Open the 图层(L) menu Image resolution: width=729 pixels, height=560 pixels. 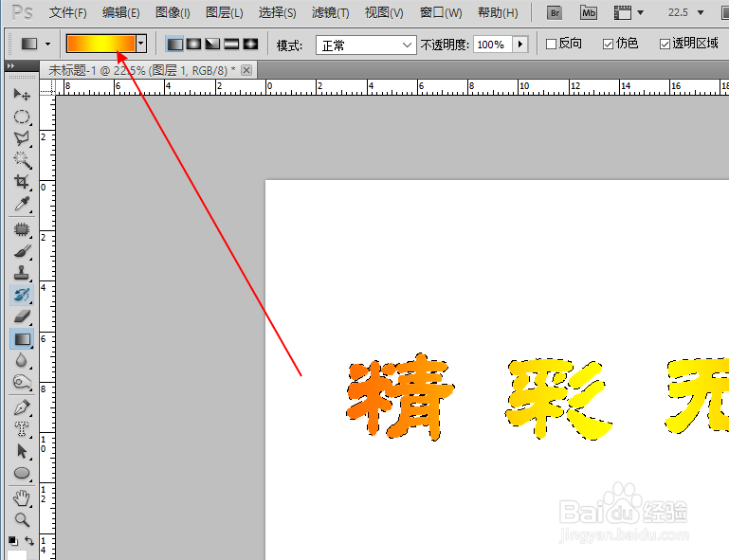click(x=224, y=12)
